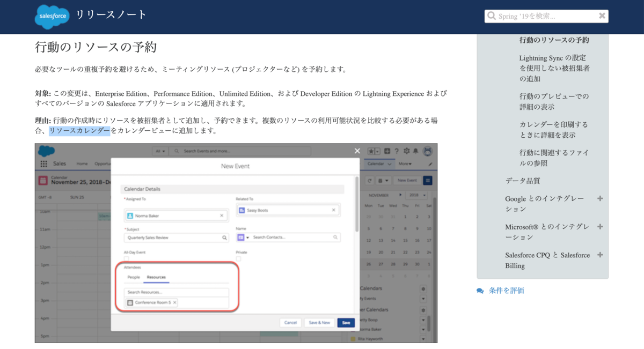Select 行動のリソースの予約 in the sidebar

554,40
